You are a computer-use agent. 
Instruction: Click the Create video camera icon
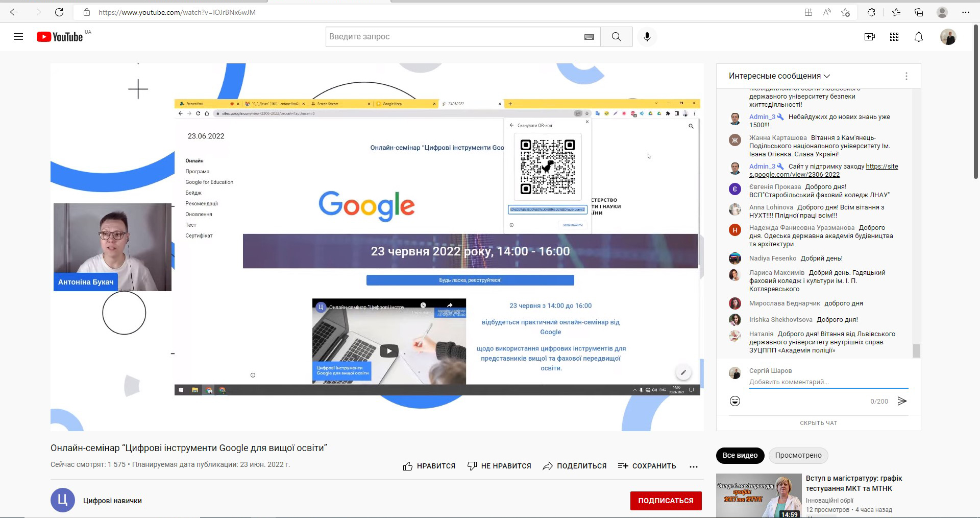870,37
